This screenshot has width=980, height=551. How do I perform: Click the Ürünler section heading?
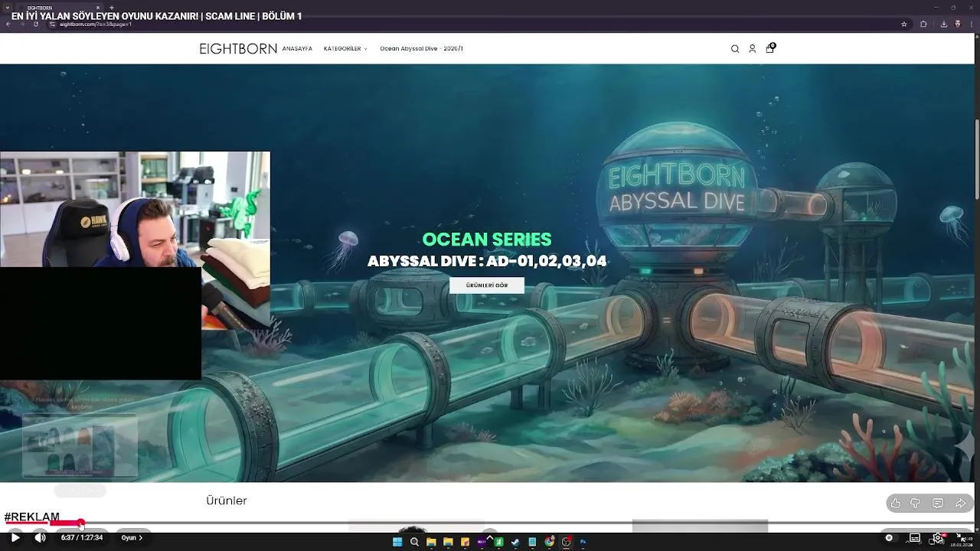[x=227, y=500]
